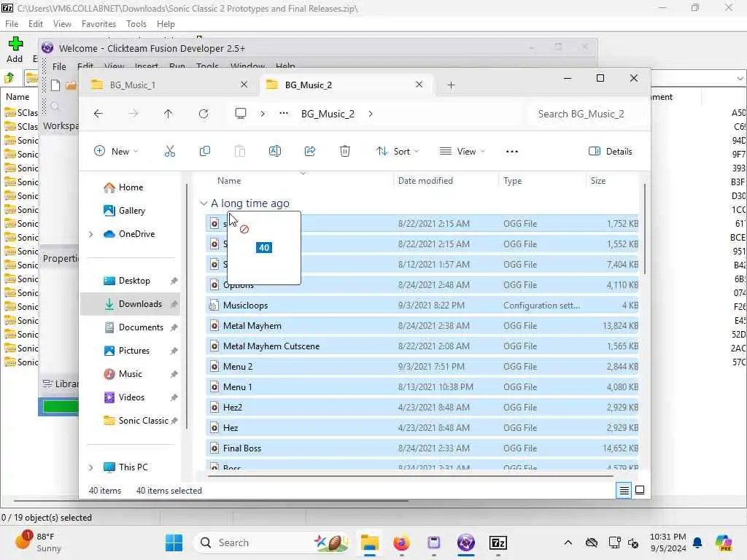Screen dimensions: 747x560
Task: Expand the This PC tree node
Action: [x=90, y=467]
